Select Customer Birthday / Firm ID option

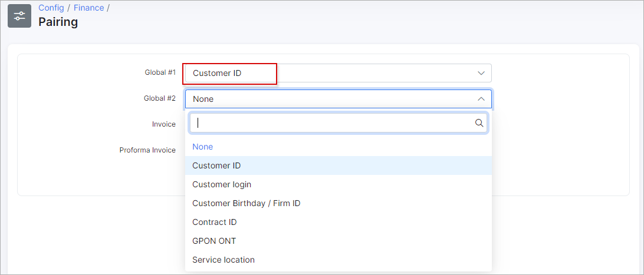338,203
